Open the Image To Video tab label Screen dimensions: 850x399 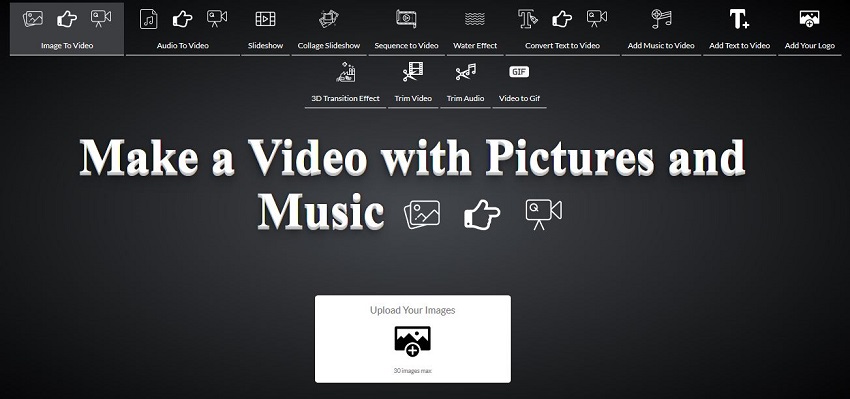pos(67,46)
